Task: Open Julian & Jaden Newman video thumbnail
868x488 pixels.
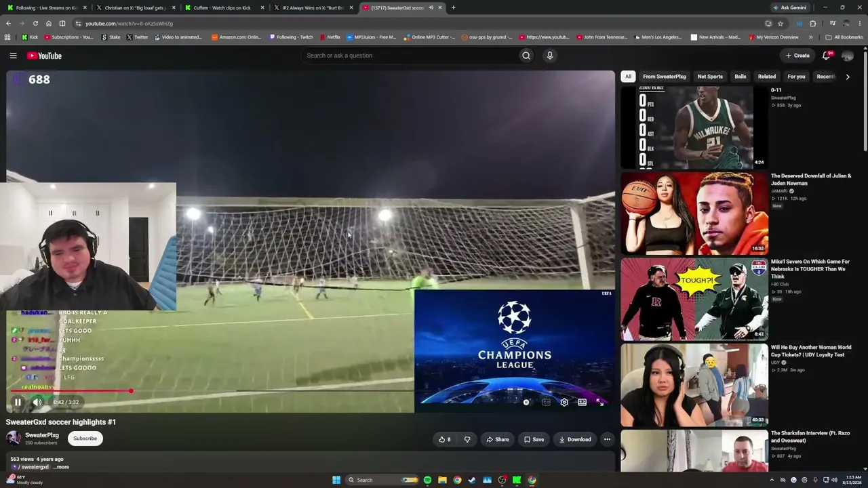Action: tap(694, 213)
